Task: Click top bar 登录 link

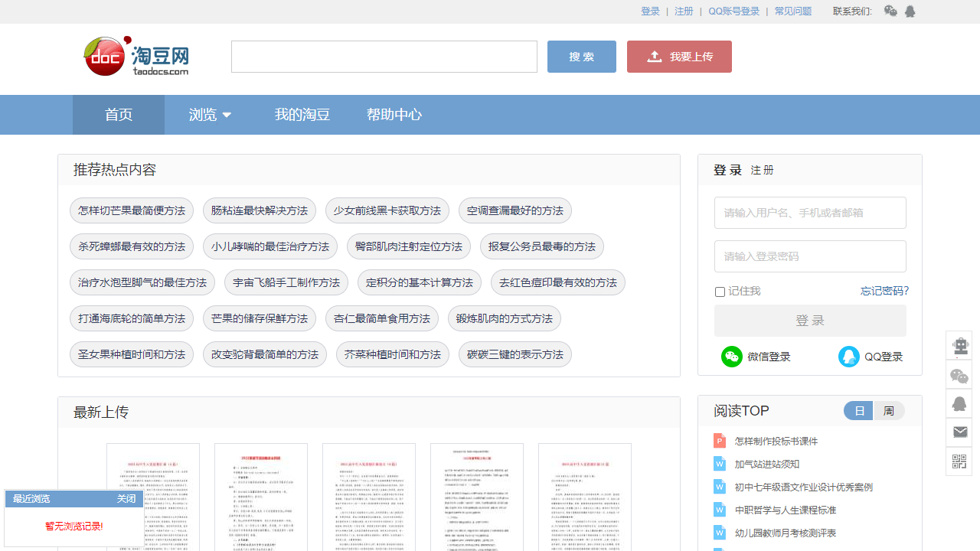Action: pos(650,11)
